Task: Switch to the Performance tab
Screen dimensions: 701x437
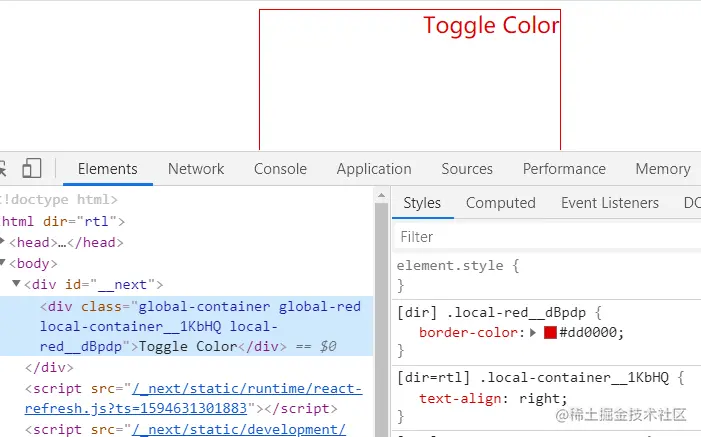Action: (564, 169)
